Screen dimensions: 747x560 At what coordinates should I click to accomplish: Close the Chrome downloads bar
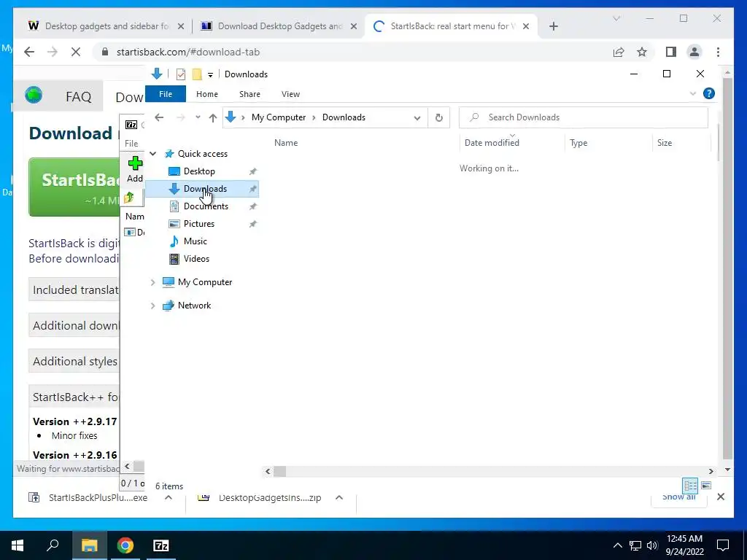tap(721, 497)
